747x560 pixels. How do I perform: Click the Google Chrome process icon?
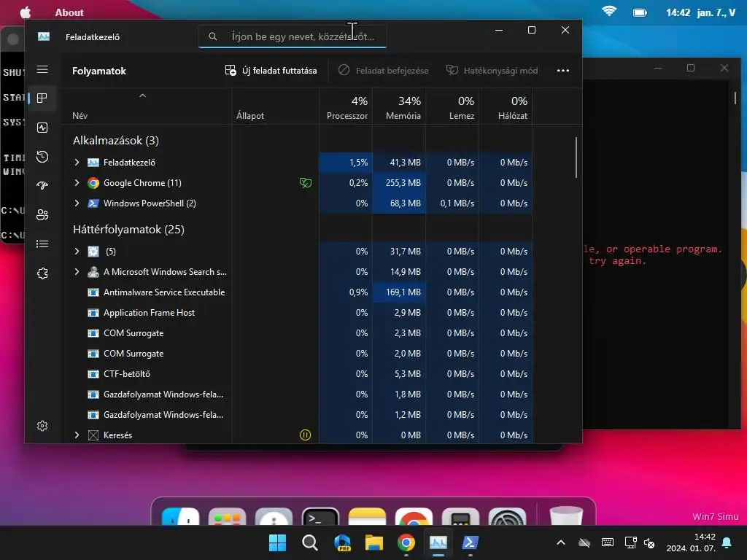click(93, 183)
